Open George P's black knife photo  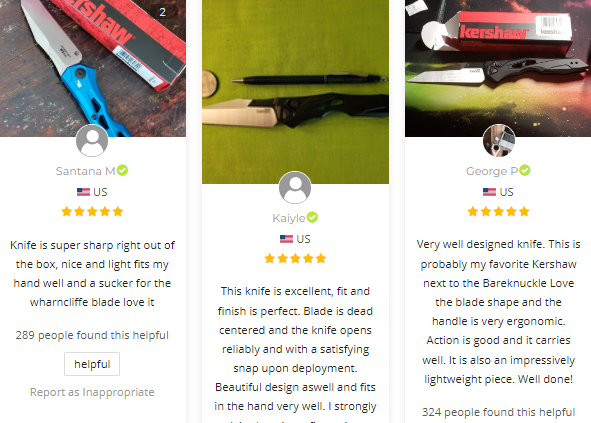498,68
